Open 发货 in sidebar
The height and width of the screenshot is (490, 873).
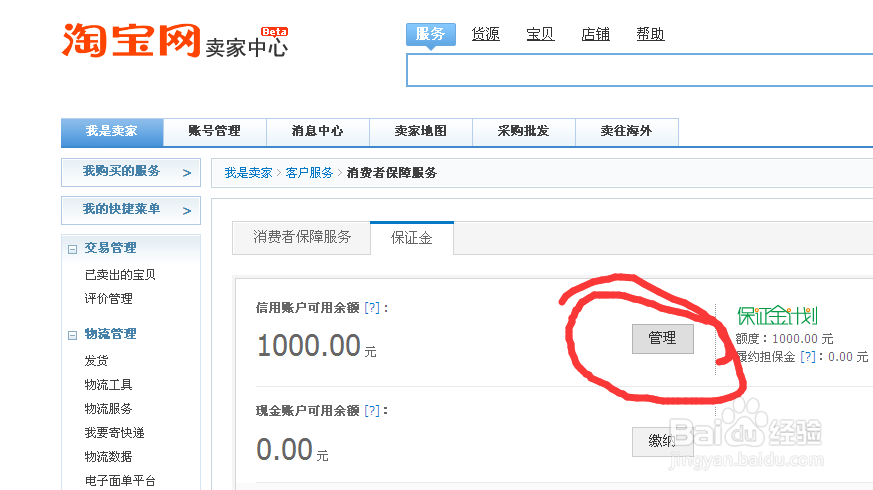[96, 361]
